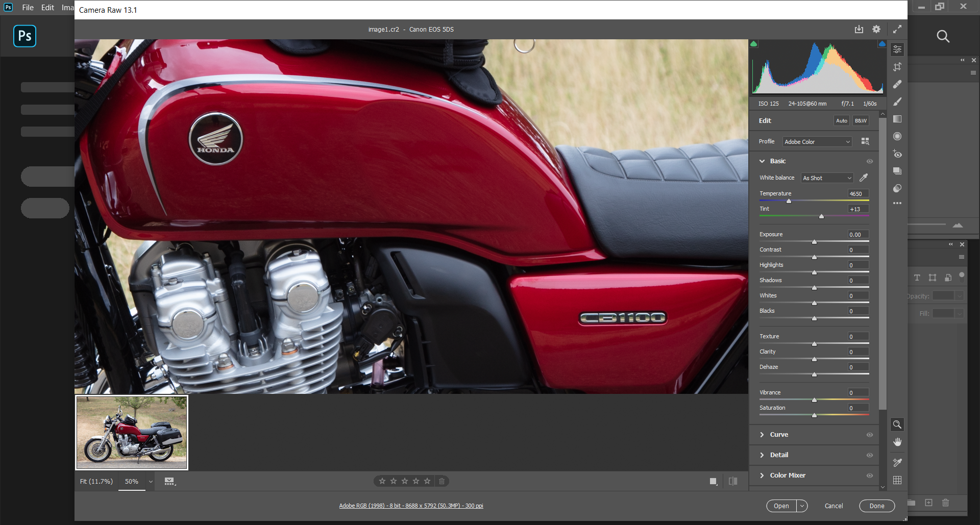Screen dimensions: 980x525
Task: Activate the Red Eye removal tool
Action: pyautogui.click(x=897, y=154)
